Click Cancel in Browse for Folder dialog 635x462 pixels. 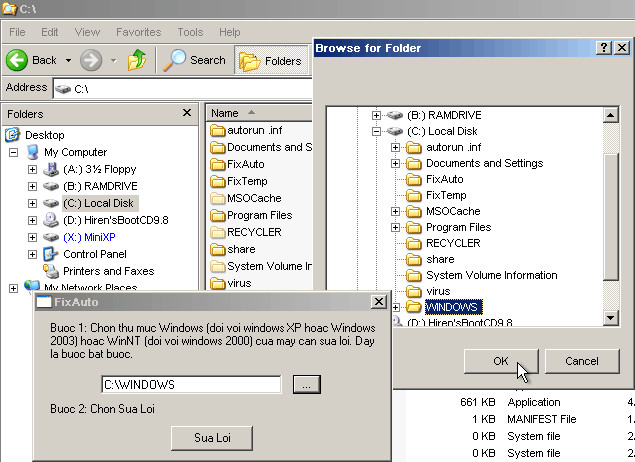point(582,361)
